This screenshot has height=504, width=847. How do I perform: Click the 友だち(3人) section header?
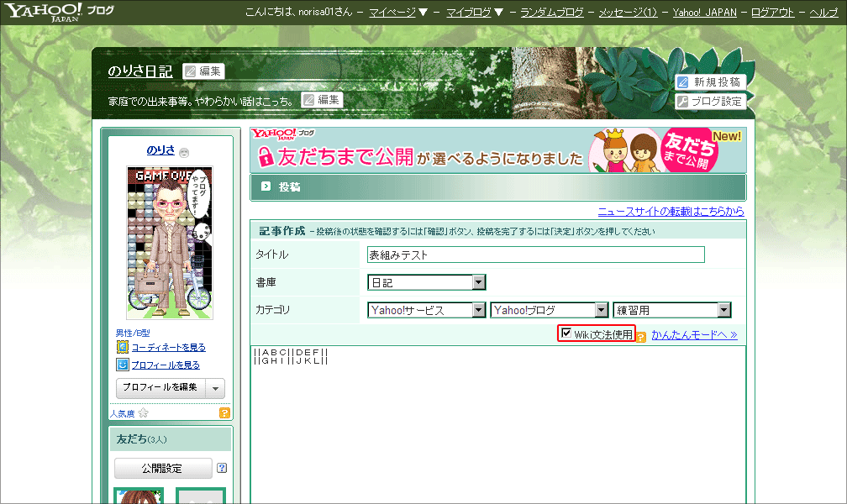(171, 439)
